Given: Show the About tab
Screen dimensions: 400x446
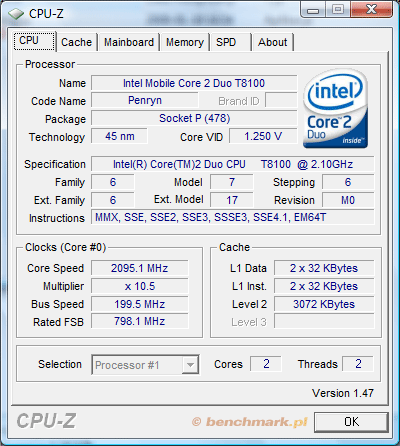Looking at the screenshot, I should coord(273,42).
